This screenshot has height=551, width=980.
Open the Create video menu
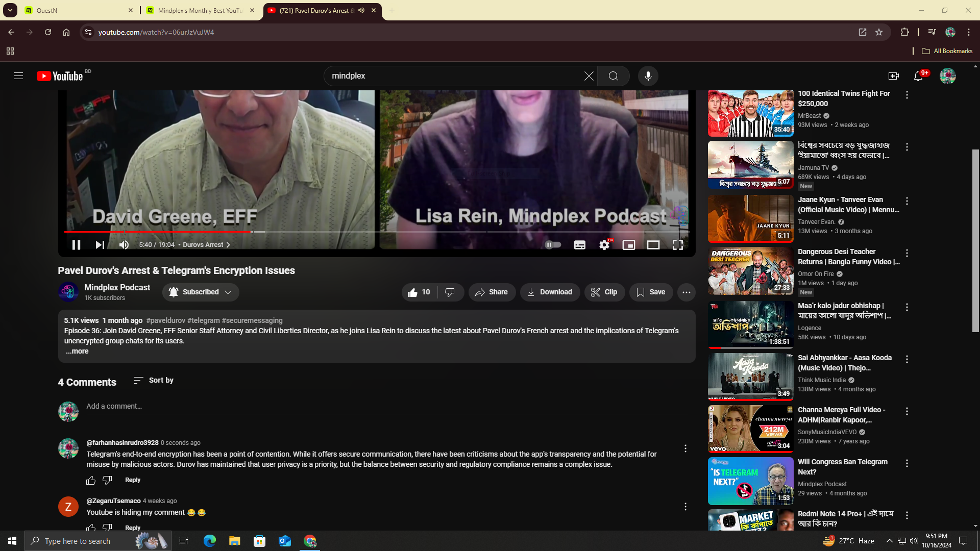coord(893,76)
